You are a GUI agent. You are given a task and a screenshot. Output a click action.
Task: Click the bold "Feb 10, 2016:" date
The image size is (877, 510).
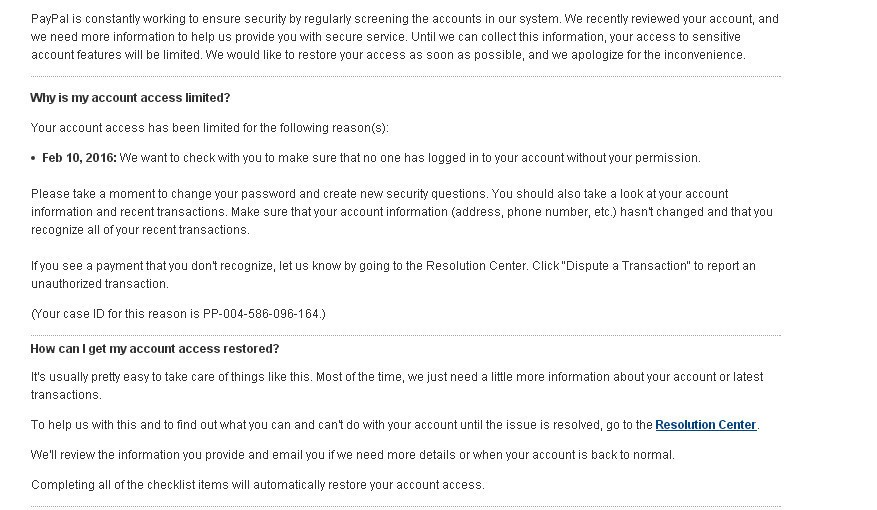pyautogui.click(x=79, y=158)
